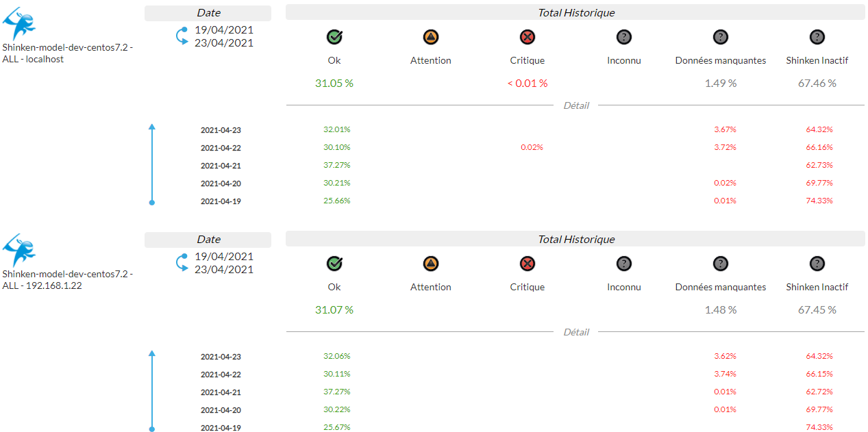The height and width of the screenshot is (432, 868).
Task: Click the Attention icon for 192.168.1.22
Action: [431, 264]
